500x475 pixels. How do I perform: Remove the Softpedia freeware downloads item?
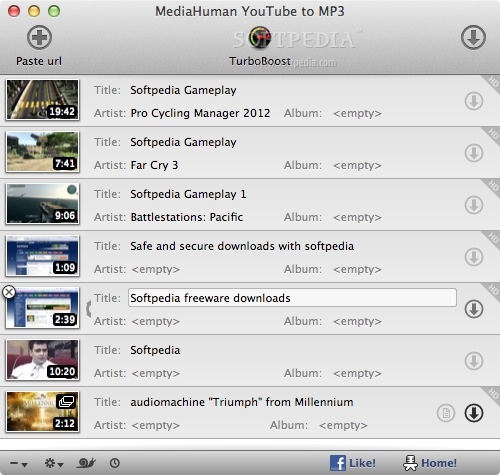9,292
